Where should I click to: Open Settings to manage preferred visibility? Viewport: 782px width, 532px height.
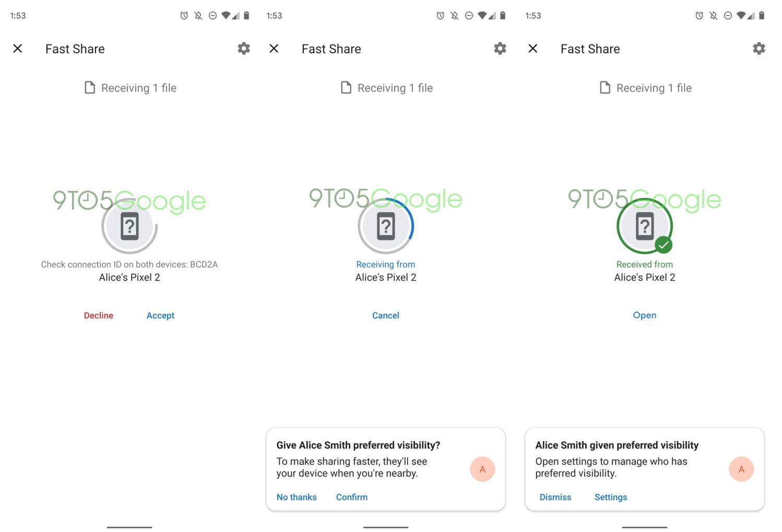click(611, 497)
